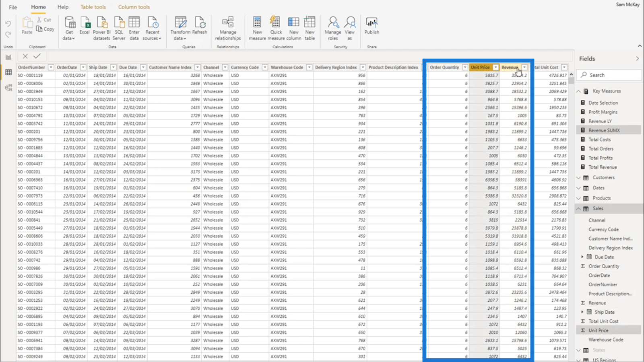The height and width of the screenshot is (362, 644).
Task: Open Currency Code filter dropdown
Action: [x=265, y=67]
